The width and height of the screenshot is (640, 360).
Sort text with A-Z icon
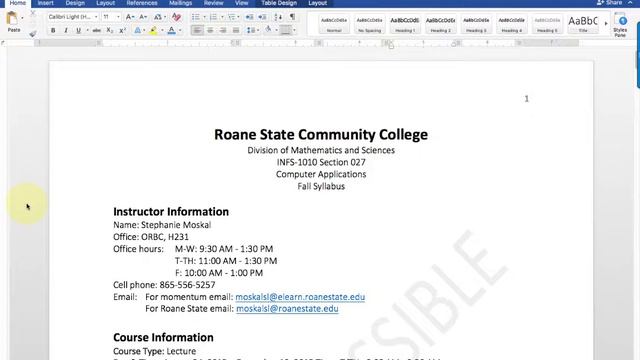(278, 17)
